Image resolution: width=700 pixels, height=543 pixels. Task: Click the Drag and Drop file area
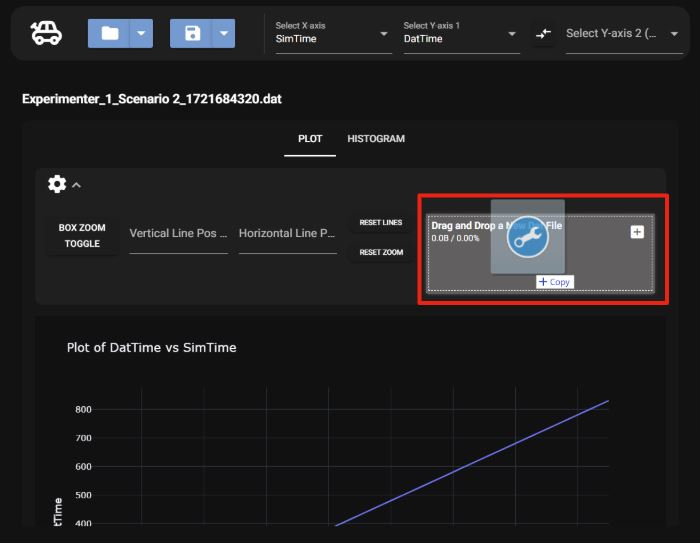click(541, 253)
